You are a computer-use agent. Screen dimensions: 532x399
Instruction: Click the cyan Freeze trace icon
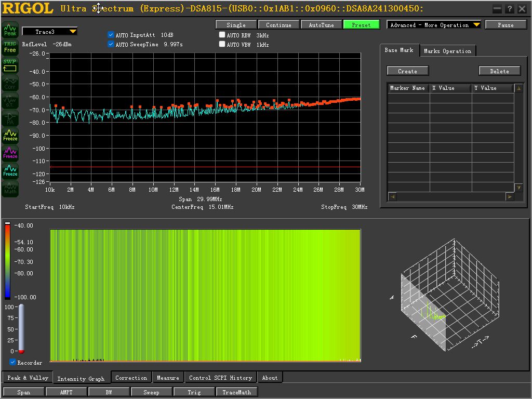[x=10, y=170]
